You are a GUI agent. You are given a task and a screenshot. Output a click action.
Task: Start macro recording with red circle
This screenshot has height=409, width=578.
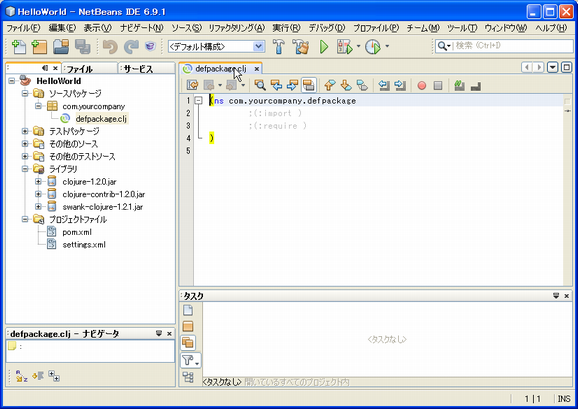(422, 86)
